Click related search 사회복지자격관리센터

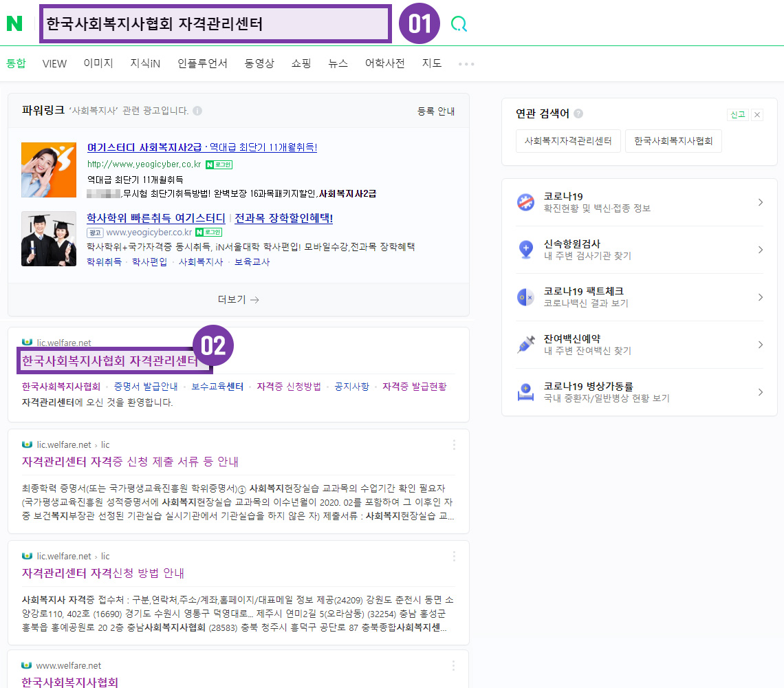568,141
